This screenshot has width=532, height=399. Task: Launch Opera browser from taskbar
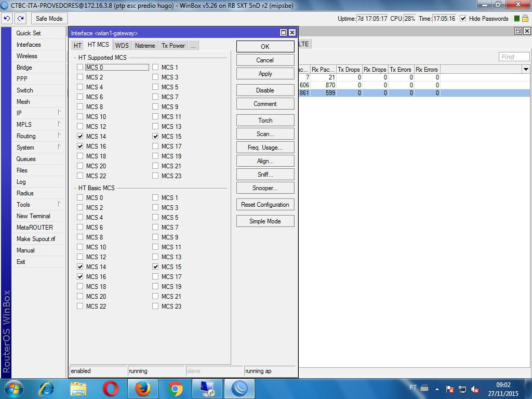click(x=110, y=389)
